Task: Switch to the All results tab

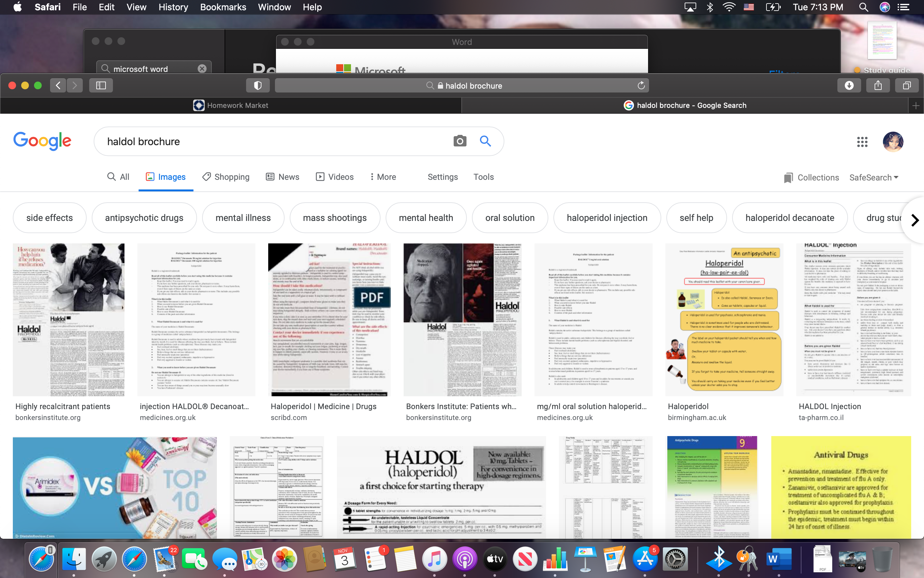Action: 118,177
